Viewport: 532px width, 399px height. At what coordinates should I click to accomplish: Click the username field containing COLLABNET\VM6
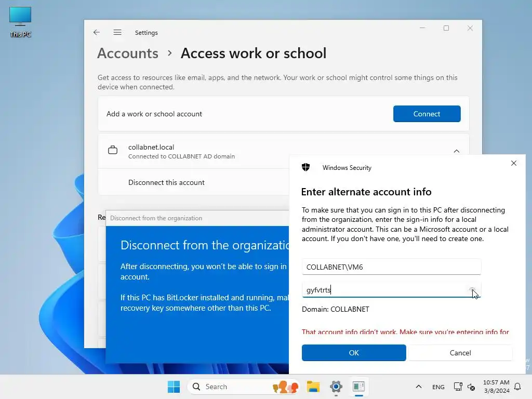click(x=391, y=267)
